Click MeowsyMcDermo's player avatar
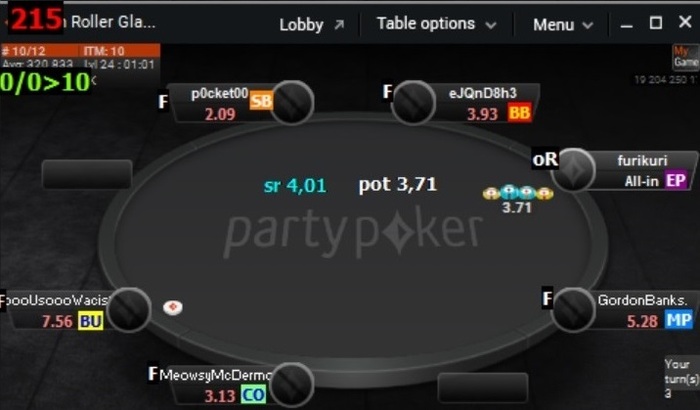The height and width of the screenshot is (410, 700). pyautogui.click(x=292, y=385)
